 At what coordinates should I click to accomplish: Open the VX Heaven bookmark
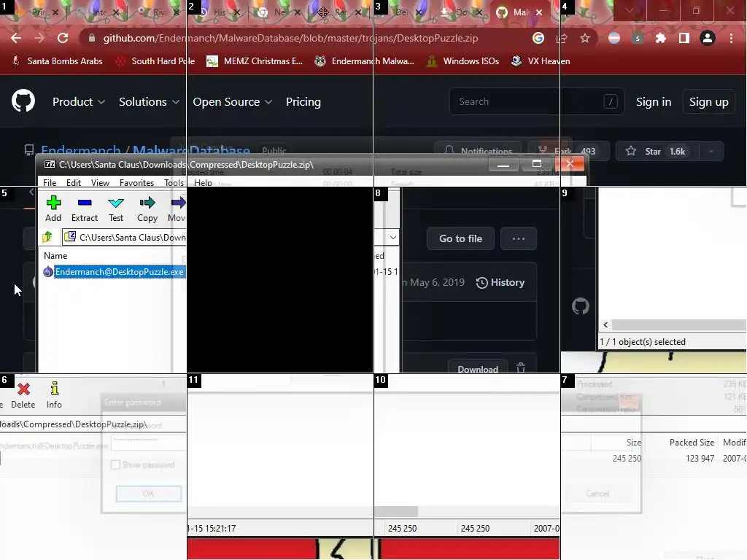point(541,61)
